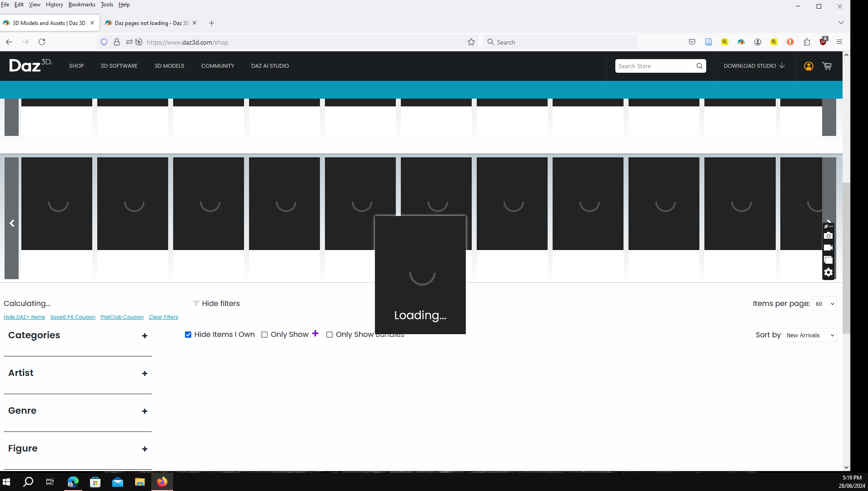
Task: Open uBlock Origin shield extension
Action: 823,42
